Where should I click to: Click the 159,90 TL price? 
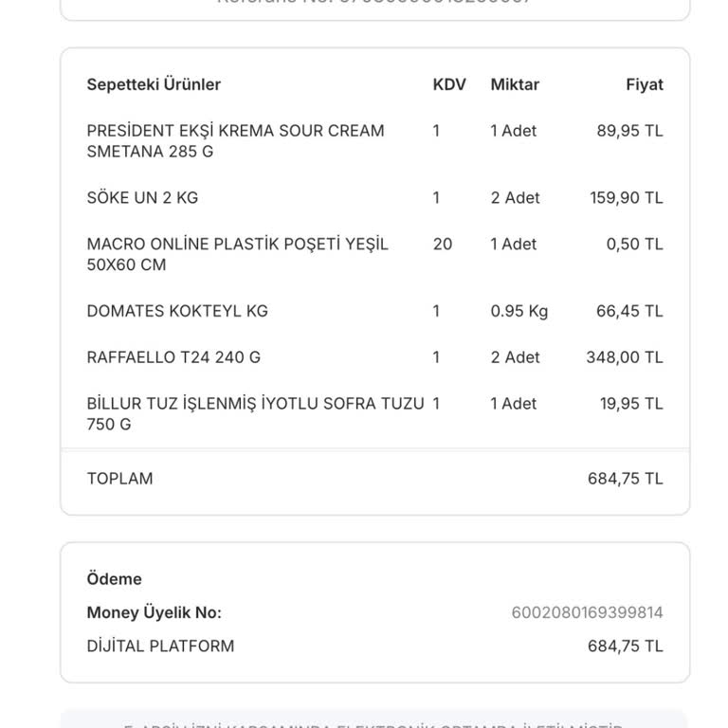click(627, 197)
